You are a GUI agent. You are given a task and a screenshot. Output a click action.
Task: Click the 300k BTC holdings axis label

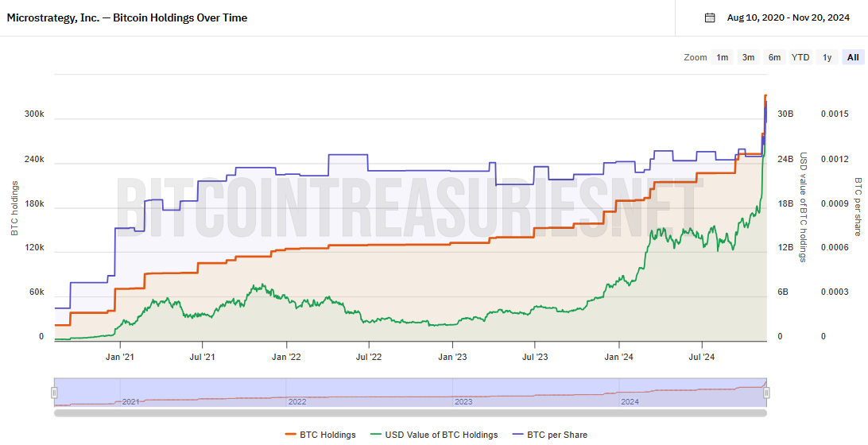pos(34,114)
